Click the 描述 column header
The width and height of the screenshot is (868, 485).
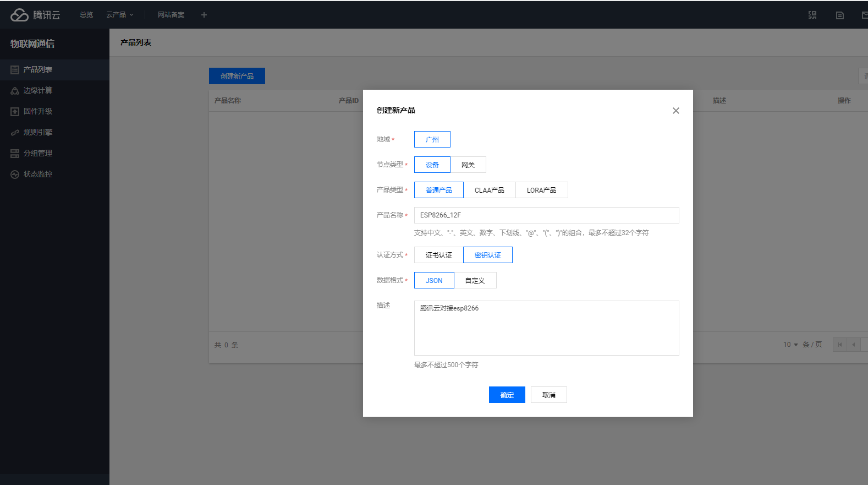(x=719, y=101)
